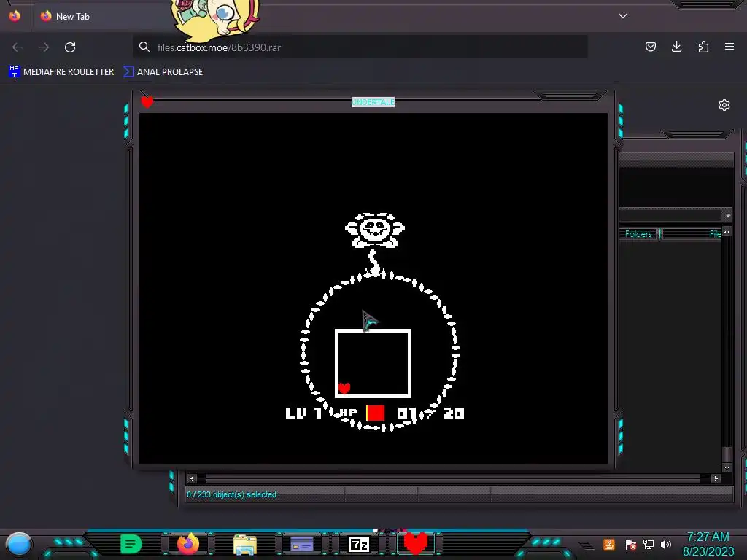Click the '0 / 233 object(s) selected' status text
The image size is (747, 560).
[231, 494]
